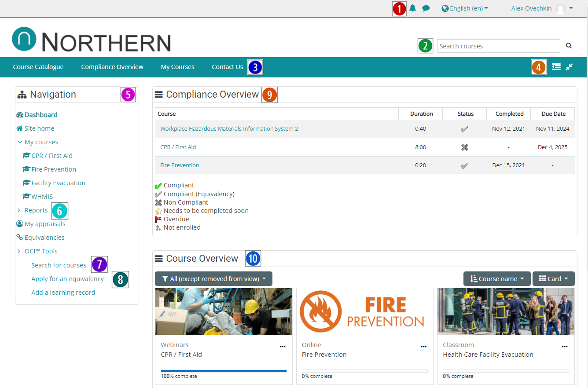Toggle the sidebar blocks drawer icon

pyautogui.click(x=556, y=67)
